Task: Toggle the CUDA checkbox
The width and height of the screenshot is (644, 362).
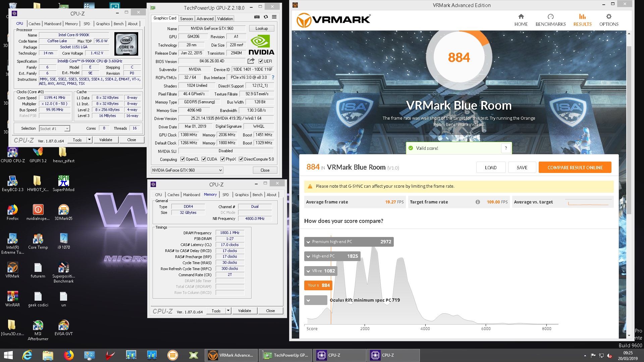Action: [204, 159]
